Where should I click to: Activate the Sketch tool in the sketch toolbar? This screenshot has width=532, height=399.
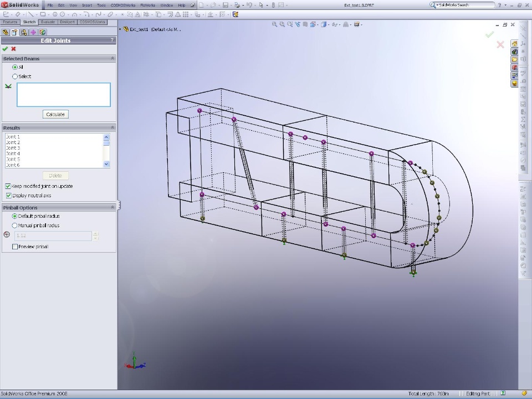tap(6, 14)
